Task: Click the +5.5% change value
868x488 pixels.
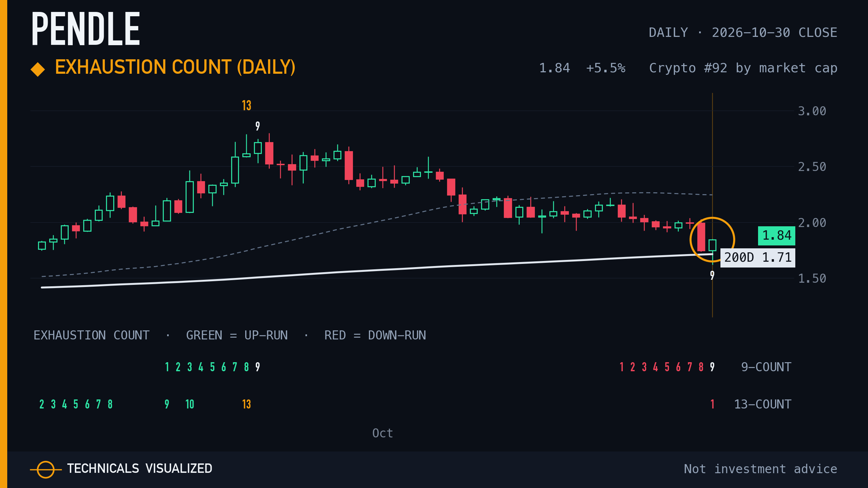Action: (606, 68)
